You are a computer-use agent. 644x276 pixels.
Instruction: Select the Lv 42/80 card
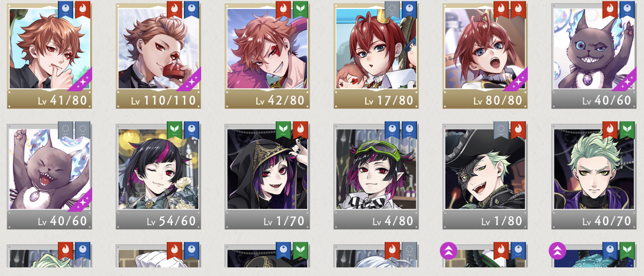click(x=267, y=56)
